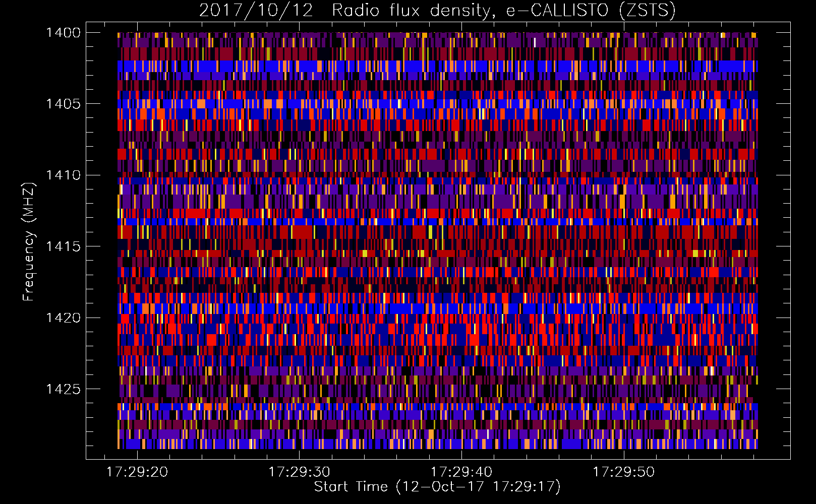The width and height of the screenshot is (816, 504).
Task: Select the 1425 frequency tick label
Action: (x=64, y=389)
